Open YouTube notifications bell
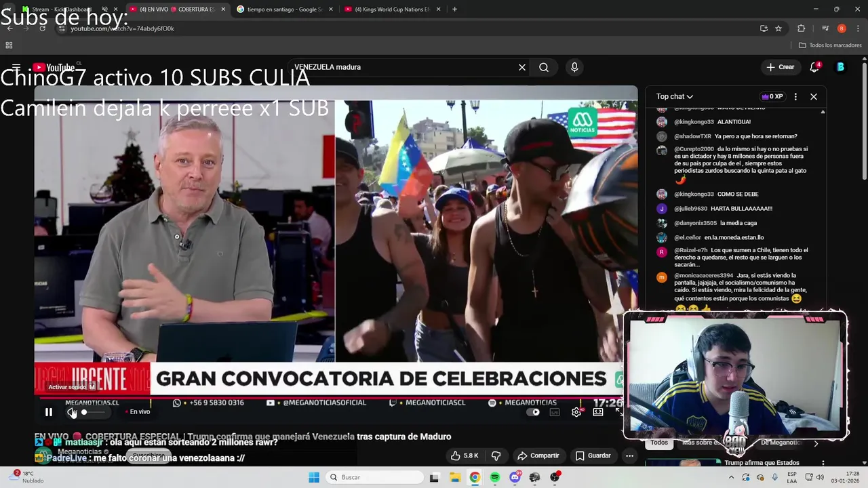 pyautogui.click(x=815, y=67)
